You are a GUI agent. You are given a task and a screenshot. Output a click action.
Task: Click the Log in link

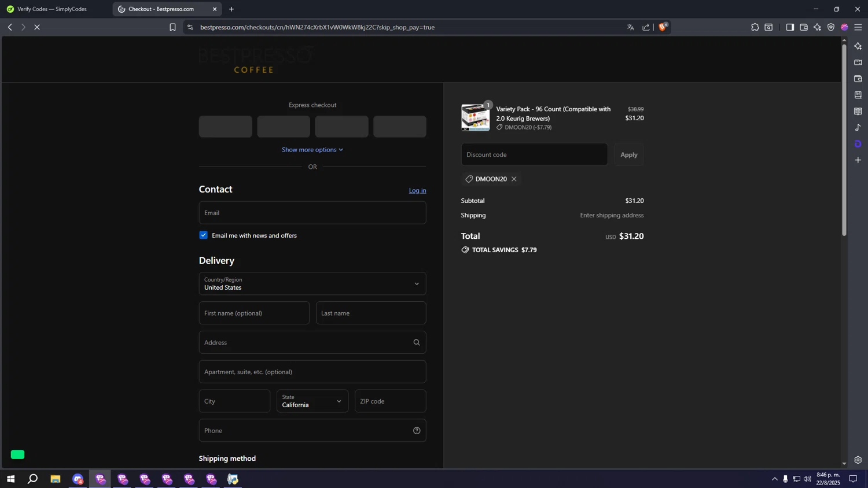(417, 190)
